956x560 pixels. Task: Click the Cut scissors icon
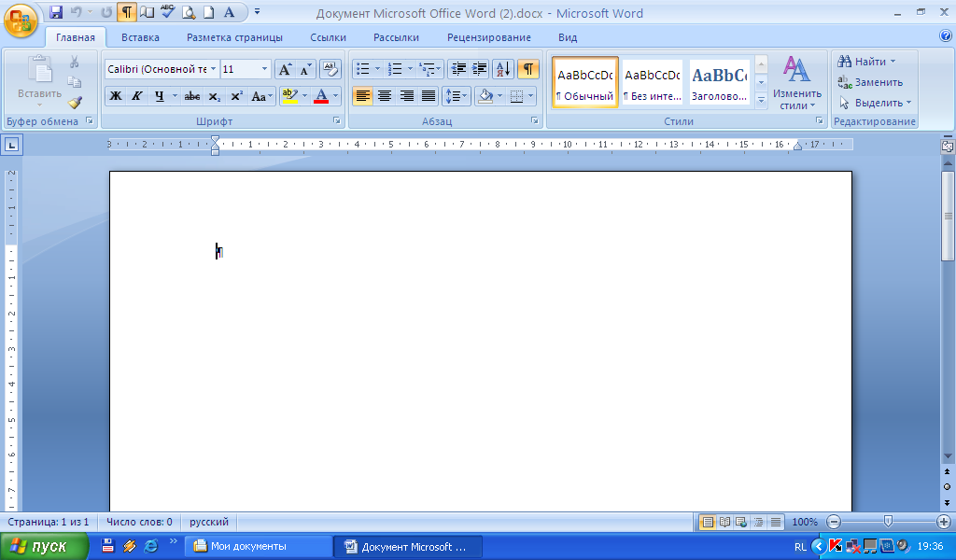(75, 62)
